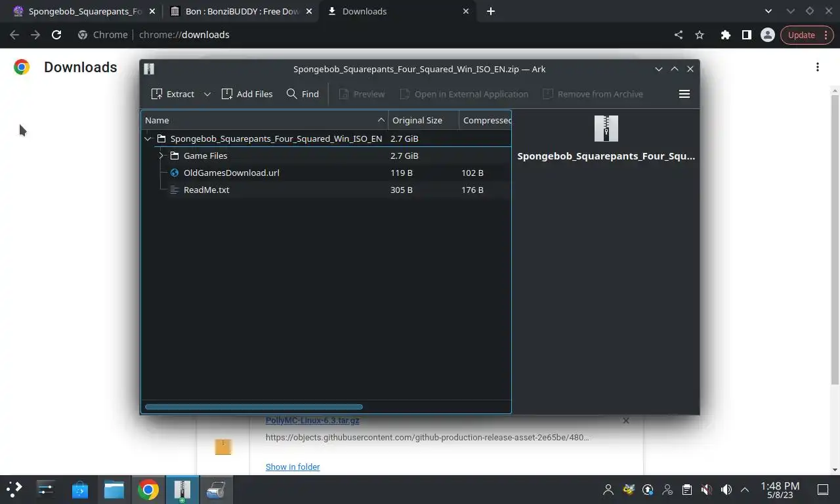Screen dimensions: 840x504
Task: Open the KDE application launcher
Action: pos(14,490)
